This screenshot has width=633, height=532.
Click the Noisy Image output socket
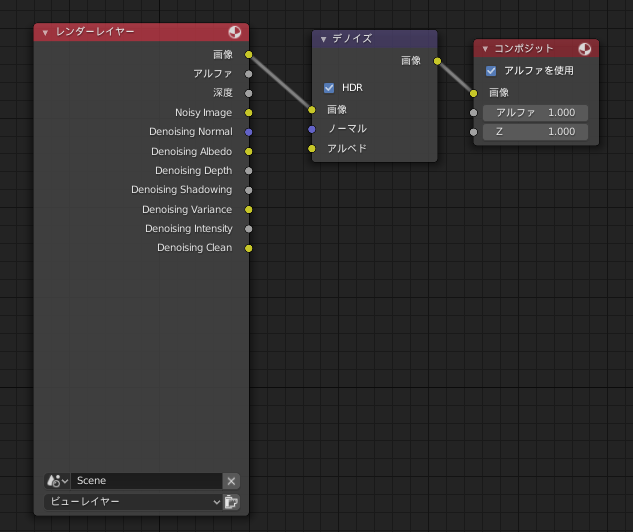tap(249, 113)
